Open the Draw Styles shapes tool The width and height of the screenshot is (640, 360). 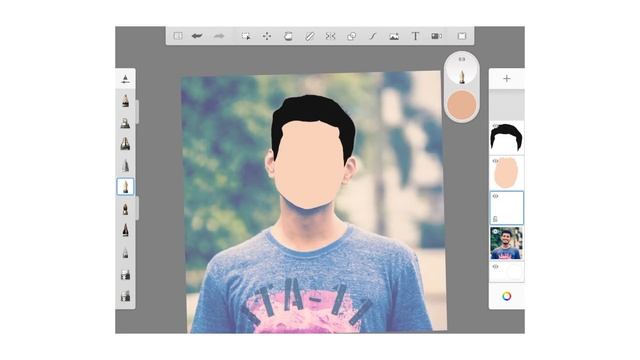(x=351, y=36)
